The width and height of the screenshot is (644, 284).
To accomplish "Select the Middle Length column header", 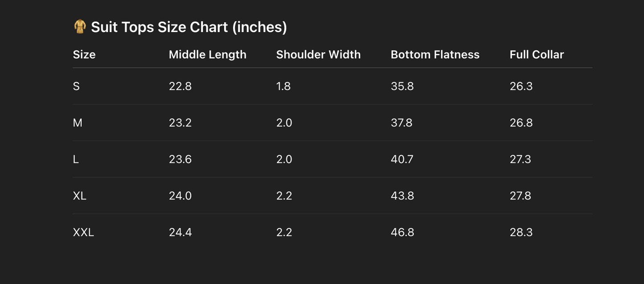I will click(x=207, y=54).
